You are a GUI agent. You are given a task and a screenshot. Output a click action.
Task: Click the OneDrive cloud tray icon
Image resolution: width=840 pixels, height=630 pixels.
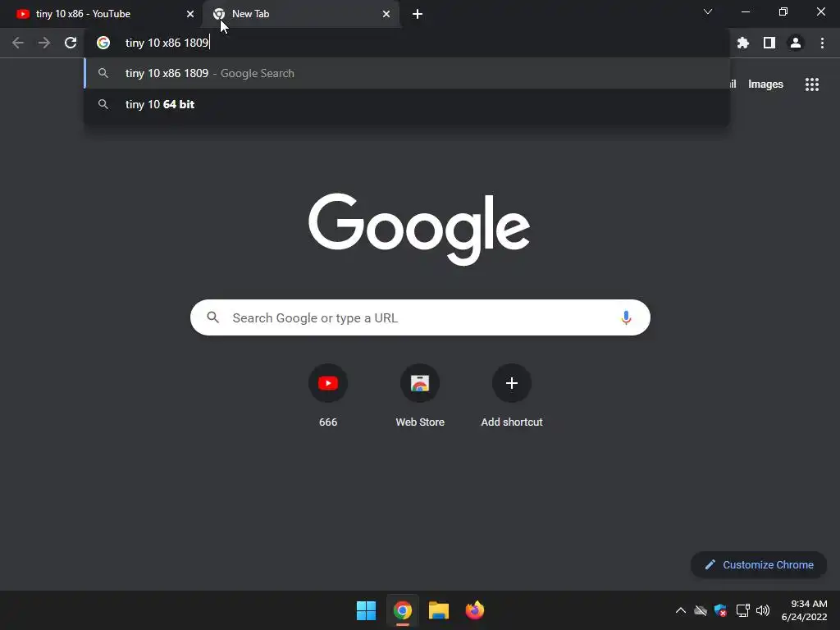[701, 610]
